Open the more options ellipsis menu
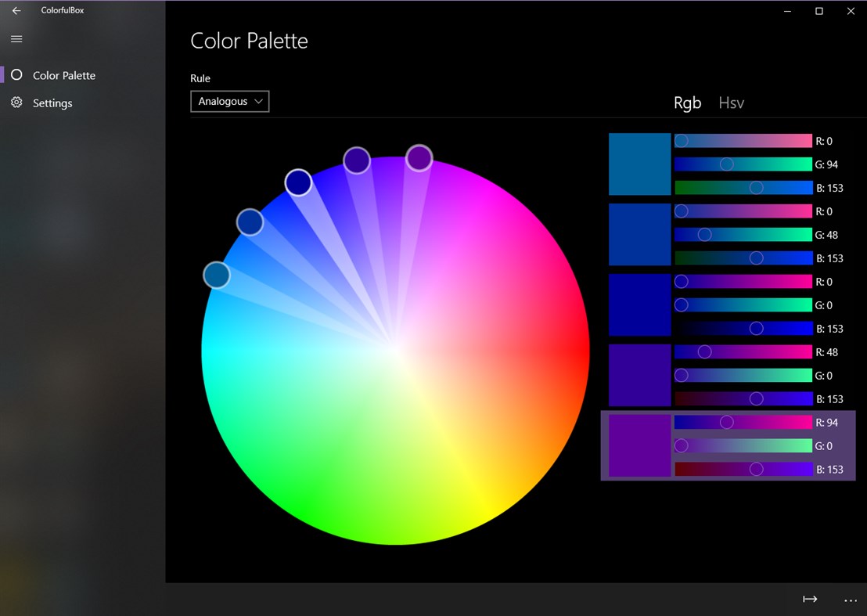The image size is (867, 616). pyautogui.click(x=851, y=600)
